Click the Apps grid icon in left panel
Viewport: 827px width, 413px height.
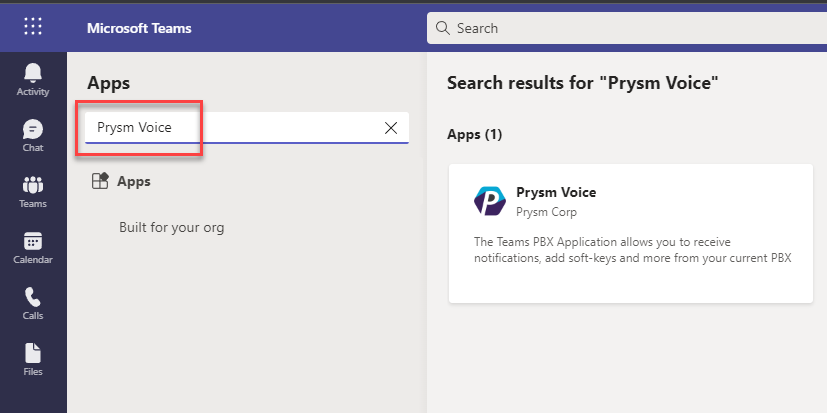point(100,181)
